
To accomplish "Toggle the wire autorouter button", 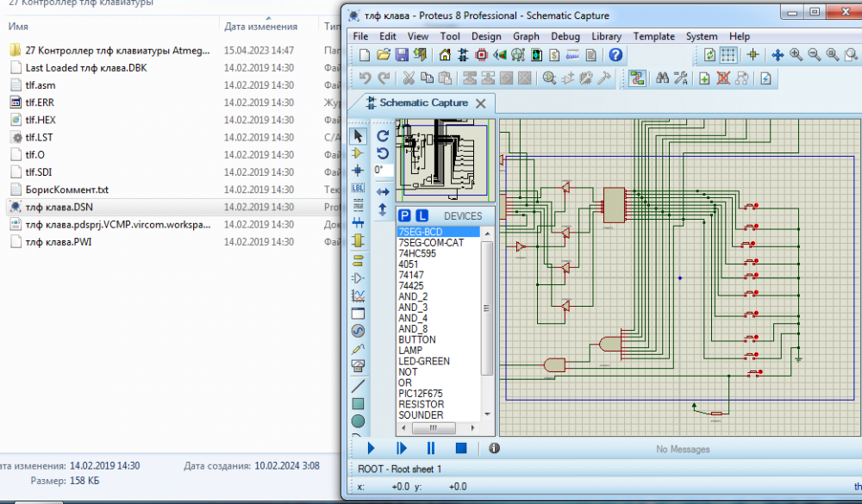I will (637, 78).
